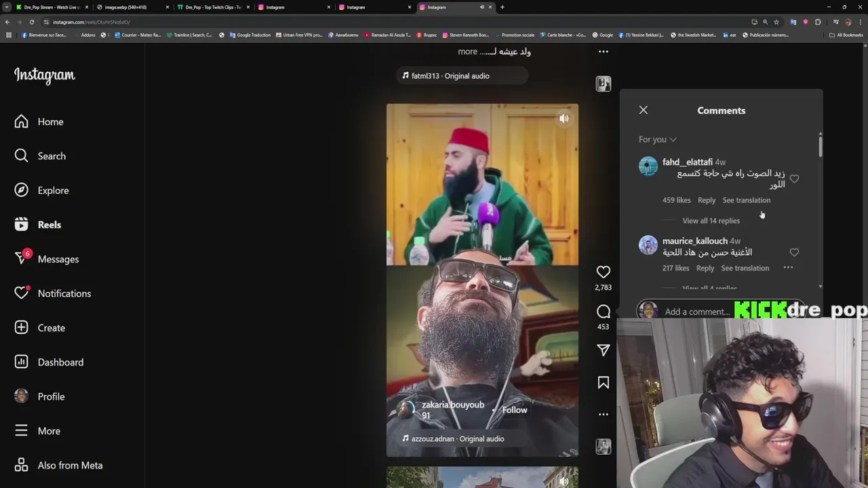Toggle sound on the bottom partial reel
Image resolution: width=868 pixels, height=488 pixels.
(564, 481)
